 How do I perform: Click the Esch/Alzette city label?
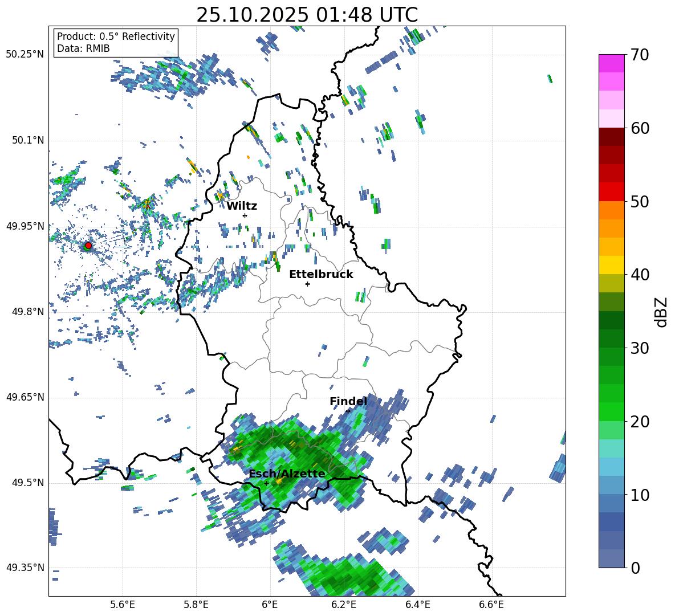[x=287, y=474]
